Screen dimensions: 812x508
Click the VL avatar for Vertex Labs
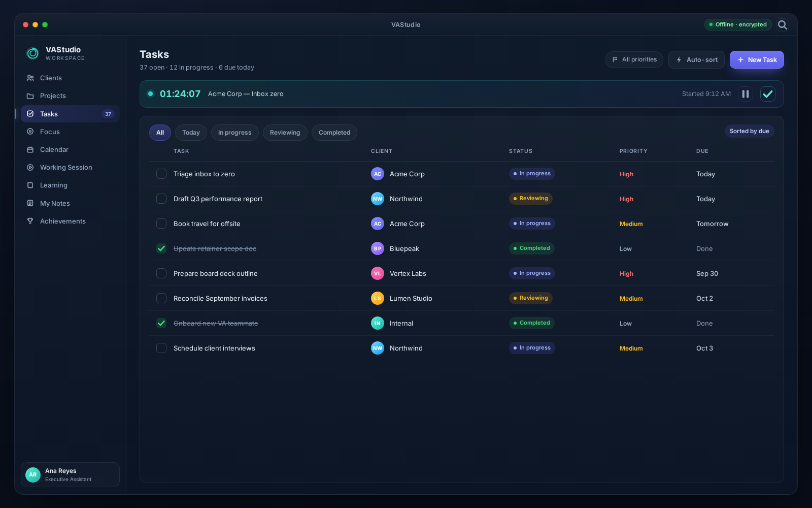pyautogui.click(x=378, y=273)
